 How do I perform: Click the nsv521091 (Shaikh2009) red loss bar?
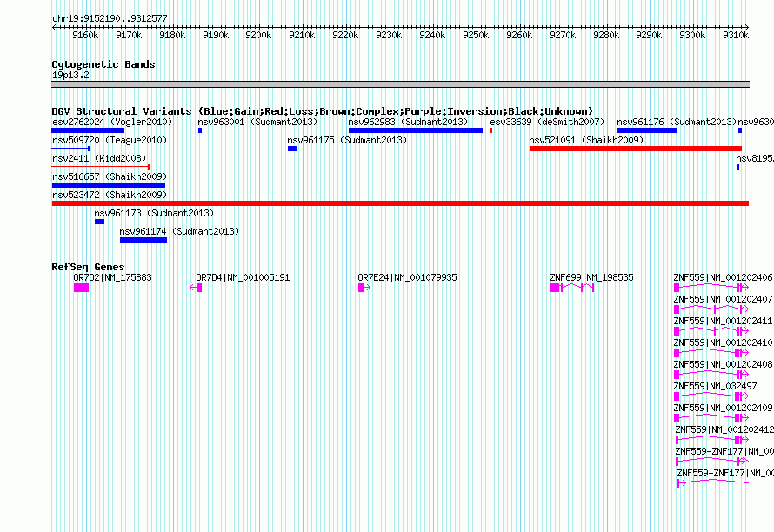tap(636, 149)
